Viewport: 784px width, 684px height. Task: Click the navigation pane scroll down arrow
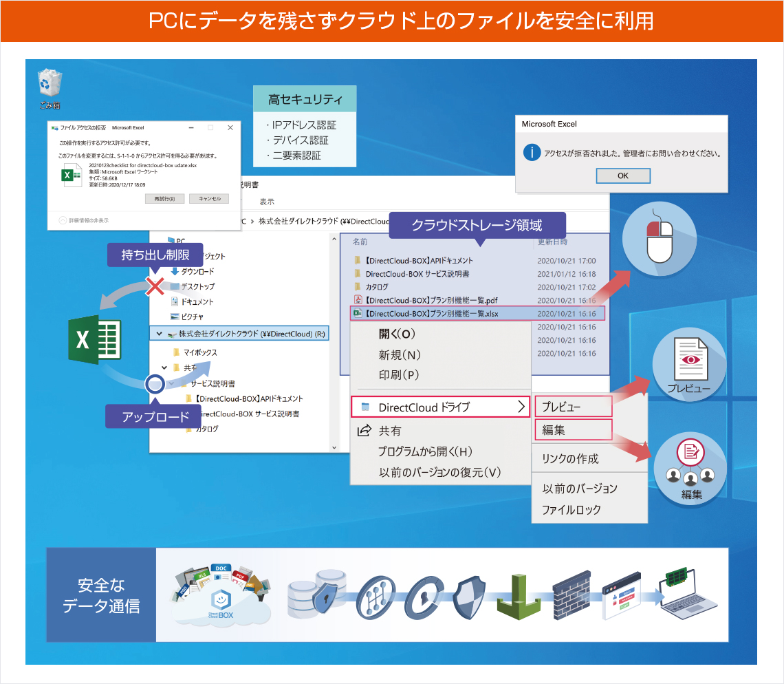coord(334,447)
